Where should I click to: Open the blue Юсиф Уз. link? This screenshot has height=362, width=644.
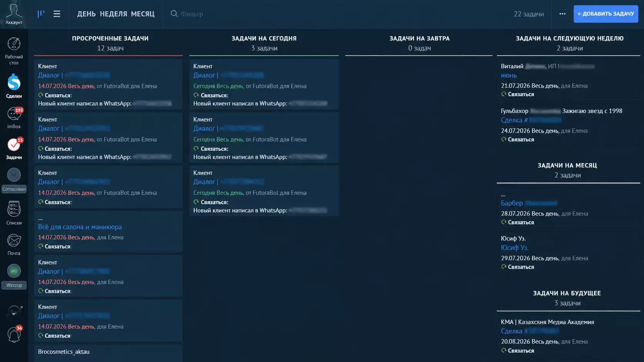click(515, 248)
